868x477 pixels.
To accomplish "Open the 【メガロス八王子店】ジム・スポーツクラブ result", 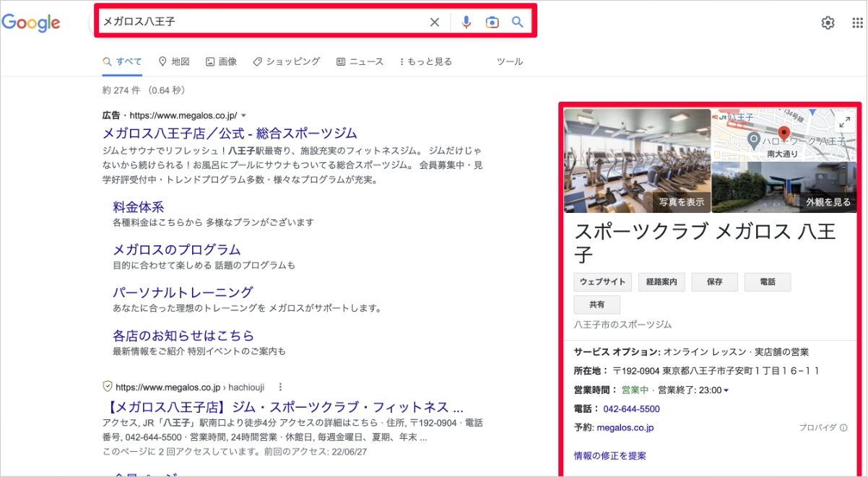I will 283,406.
